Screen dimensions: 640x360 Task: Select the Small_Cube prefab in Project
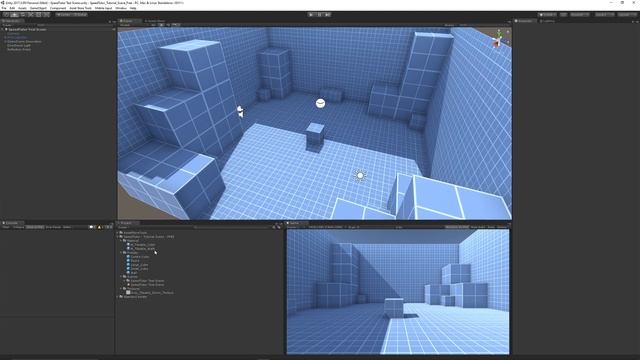pyautogui.click(x=139, y=269)
